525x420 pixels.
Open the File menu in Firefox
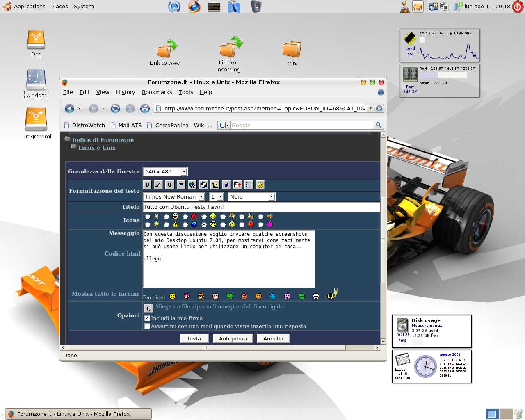pyautogui.click(x=68, y=92)
